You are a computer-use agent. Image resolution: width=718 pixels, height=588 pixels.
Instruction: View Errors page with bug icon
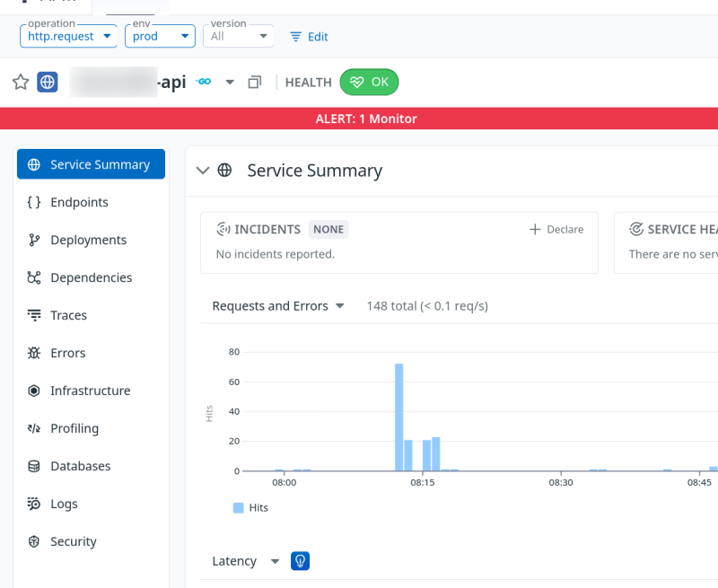point(67,353)
